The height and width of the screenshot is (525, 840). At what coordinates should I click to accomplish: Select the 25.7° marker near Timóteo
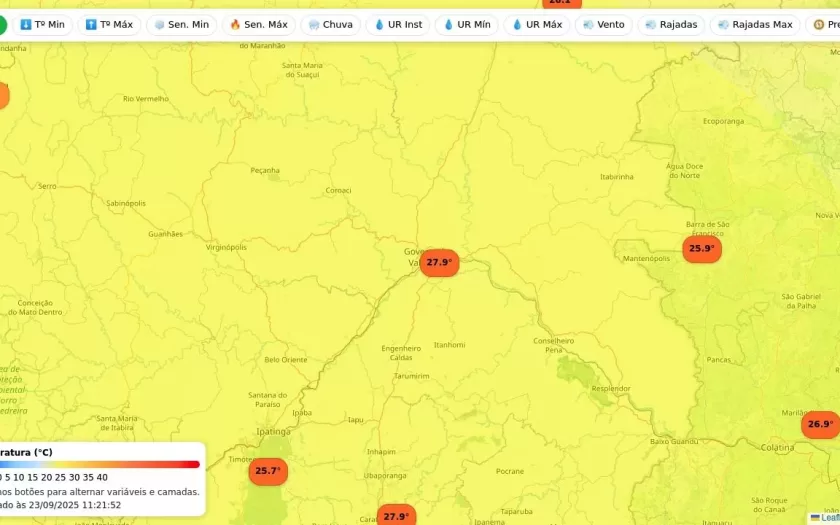click(x=267, y=471)
